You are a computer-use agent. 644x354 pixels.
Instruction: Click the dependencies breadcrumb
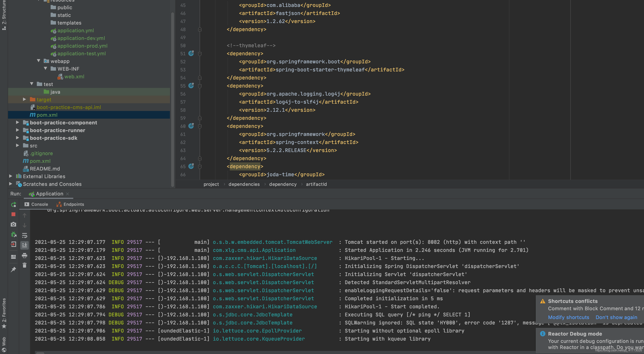(244, 184)
